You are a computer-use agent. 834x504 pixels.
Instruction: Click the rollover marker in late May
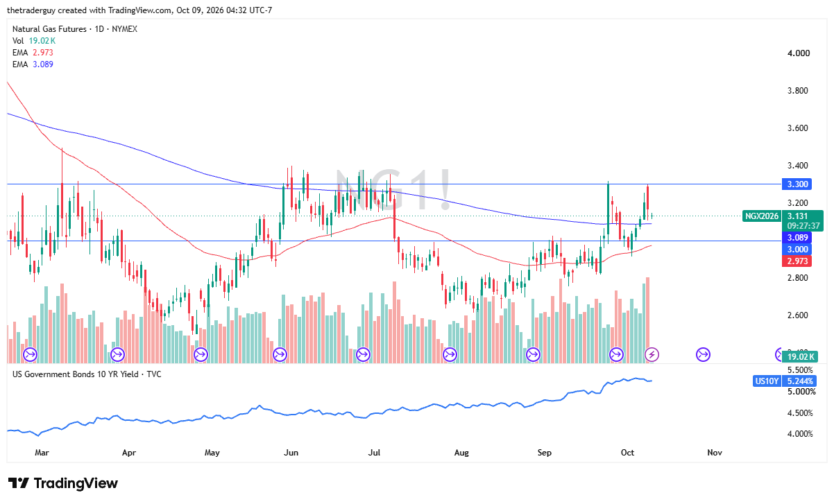coord(280,355)
